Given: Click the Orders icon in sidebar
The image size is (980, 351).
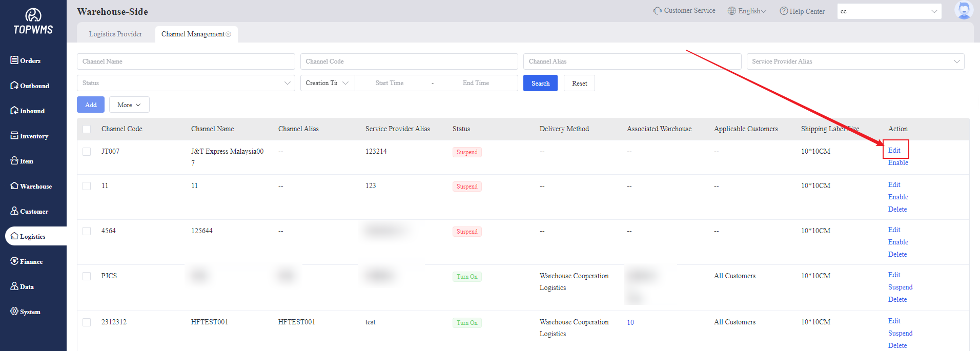Looking at the screenshot, I should point(14,60).
